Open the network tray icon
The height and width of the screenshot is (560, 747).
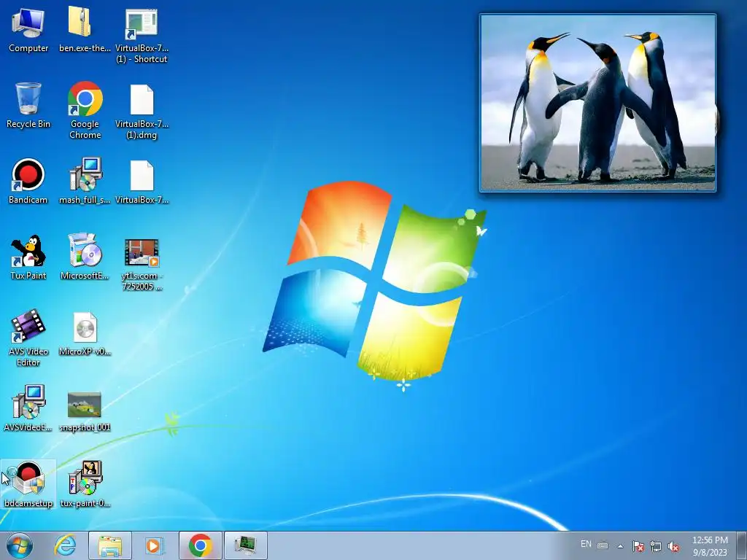point(656,546)
